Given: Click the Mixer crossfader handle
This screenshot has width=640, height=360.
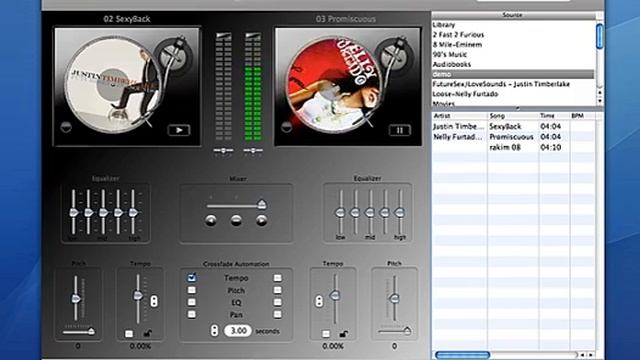Looking at the screenshot, I should coord(261,204).
